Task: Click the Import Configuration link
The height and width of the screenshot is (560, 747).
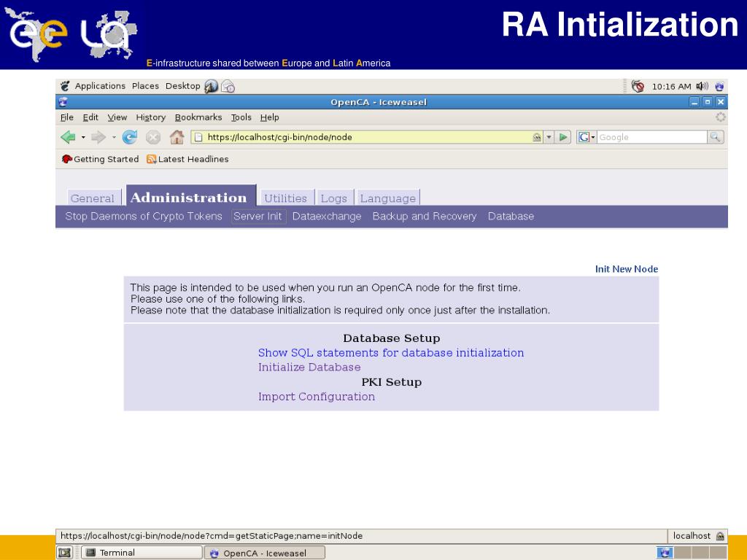Action: (x=317, y=397)
